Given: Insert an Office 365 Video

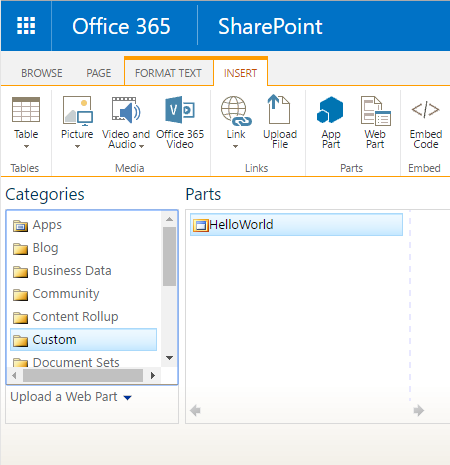Looking at the screenshot, I should [x=180, y=123].
